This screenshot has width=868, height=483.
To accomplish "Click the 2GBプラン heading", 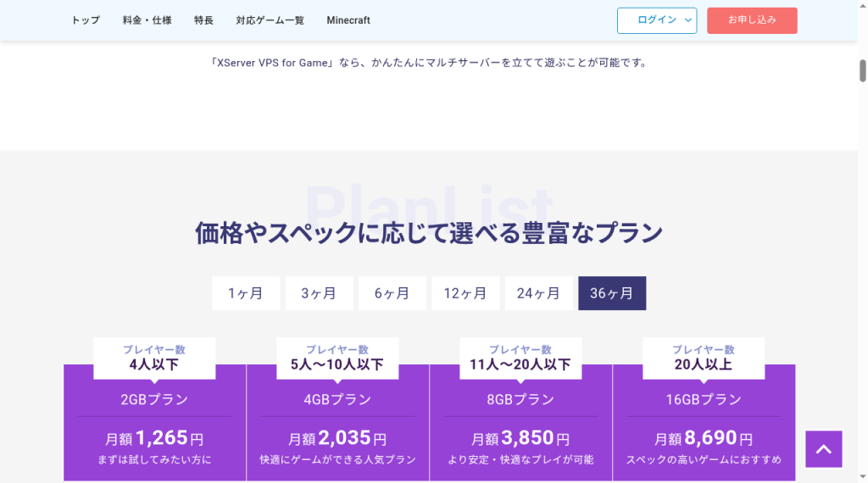I will pyautogui.click(x=154, y=399).
